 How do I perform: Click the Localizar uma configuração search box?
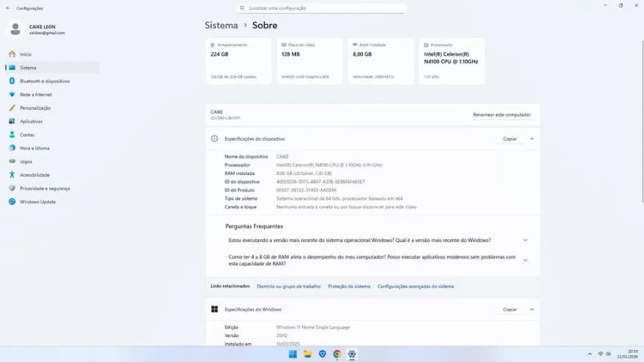click(x=322, y=8)
